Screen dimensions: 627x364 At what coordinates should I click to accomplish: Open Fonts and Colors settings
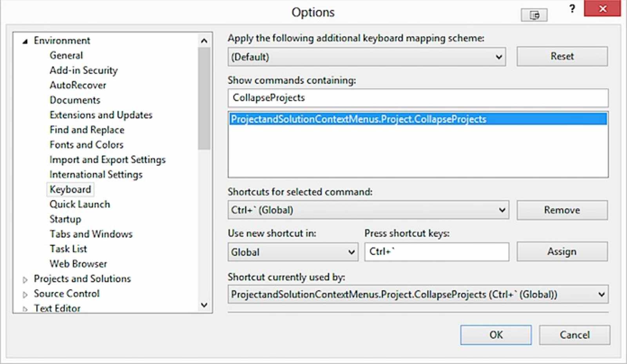point(86,144)
